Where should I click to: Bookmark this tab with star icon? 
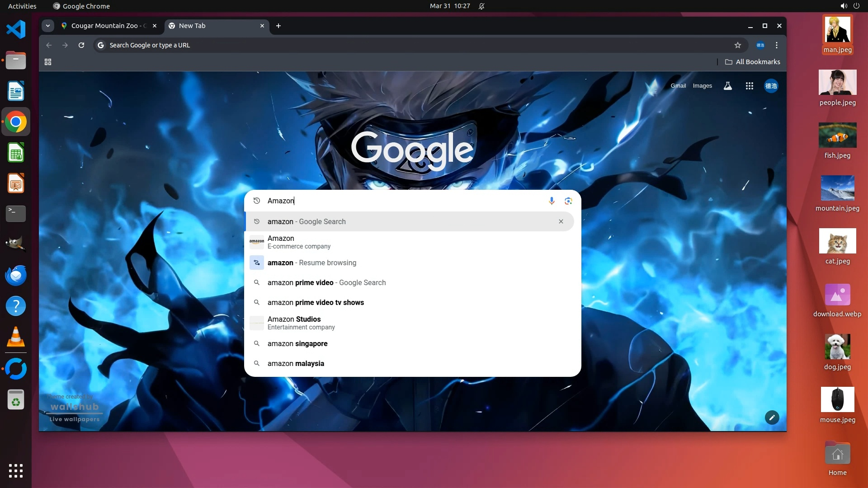[738, 45]
